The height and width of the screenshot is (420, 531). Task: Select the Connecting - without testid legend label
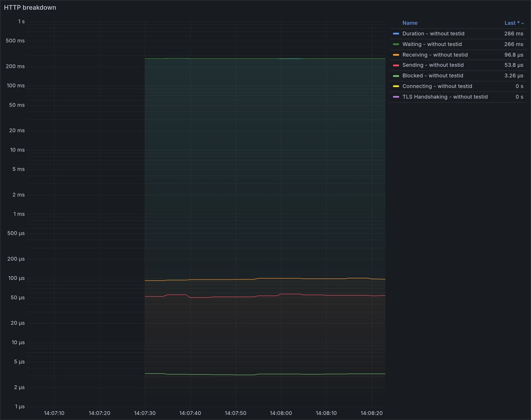pyautogui.click(x=437, y=86)
